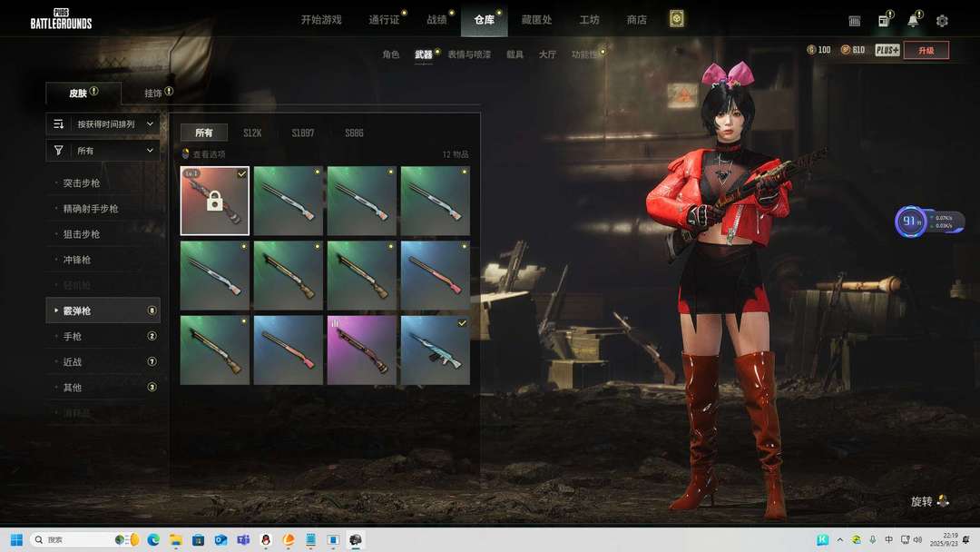Open the settings gear in top bar

click(942, 21)
